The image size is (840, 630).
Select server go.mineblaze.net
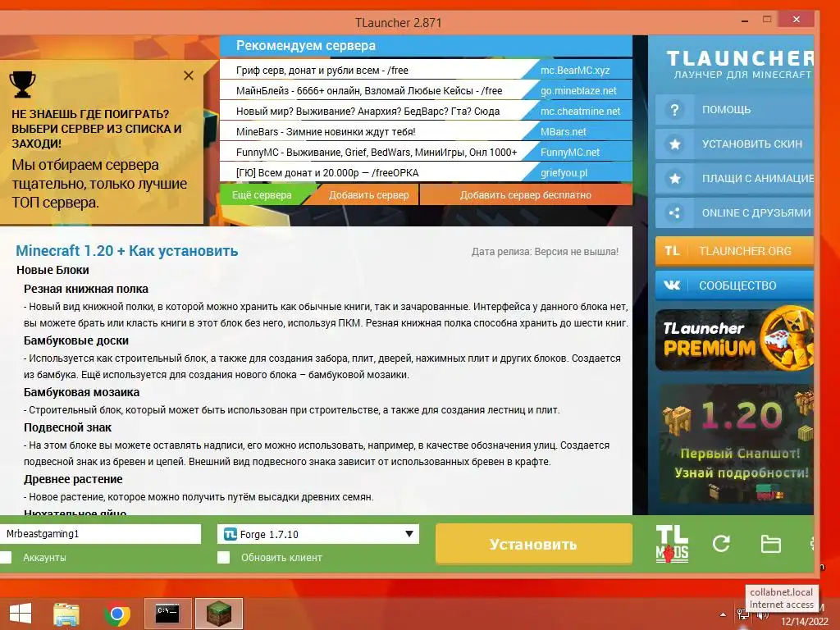pos(578,90)
